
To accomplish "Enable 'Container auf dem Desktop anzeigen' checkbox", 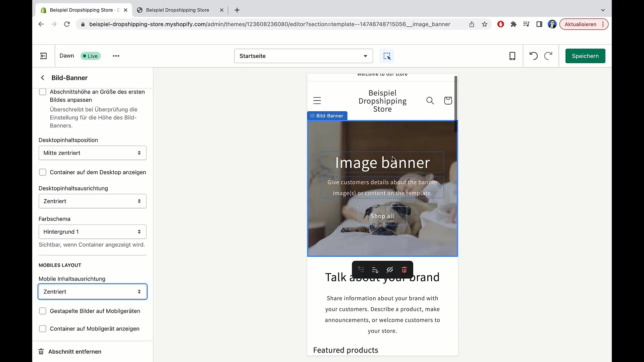I will (x=43, y=172).
